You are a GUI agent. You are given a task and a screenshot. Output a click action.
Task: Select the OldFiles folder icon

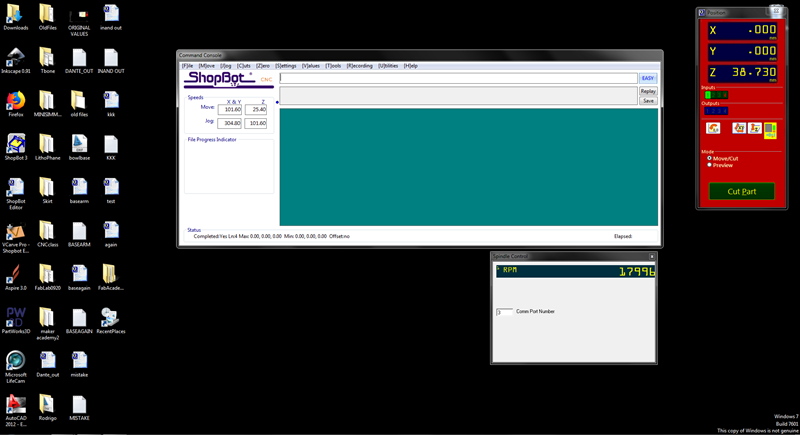[x=47, y=17]
